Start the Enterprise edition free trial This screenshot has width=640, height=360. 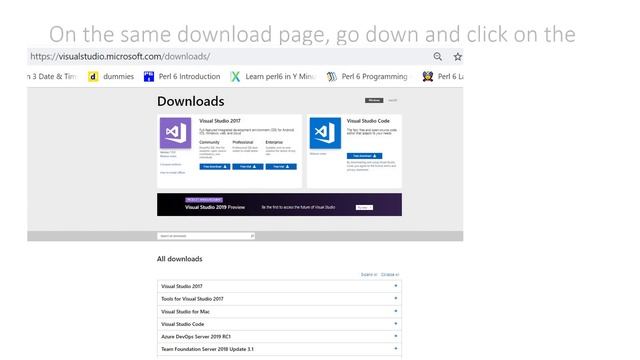[281, 167]
